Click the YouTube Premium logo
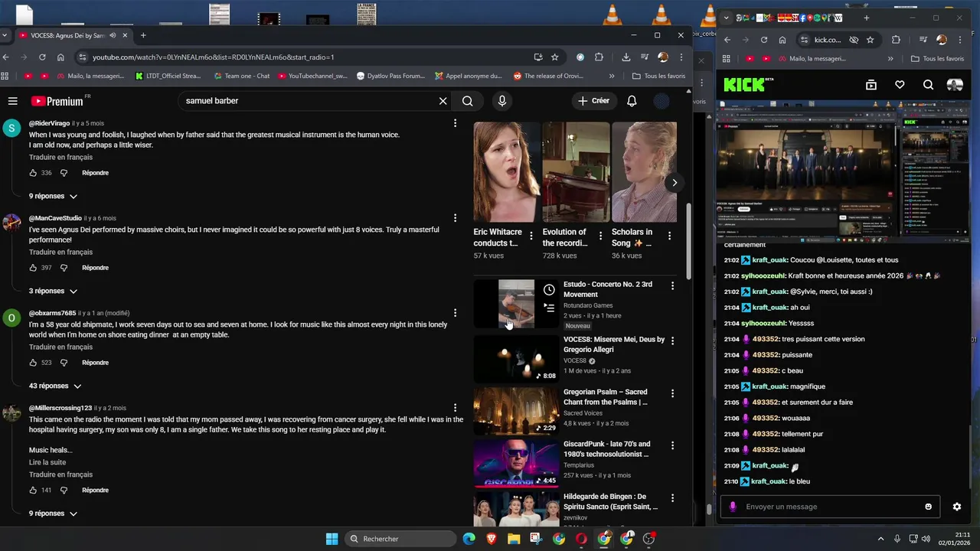 coord(57,101)
